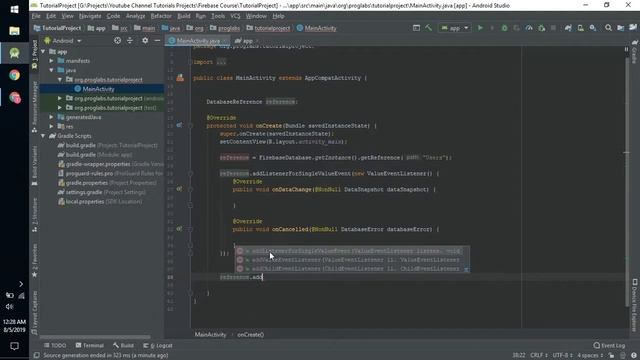This screenshot has height=360, width=640.
Task: Open the Refactor menu
Action: point(161,16)
